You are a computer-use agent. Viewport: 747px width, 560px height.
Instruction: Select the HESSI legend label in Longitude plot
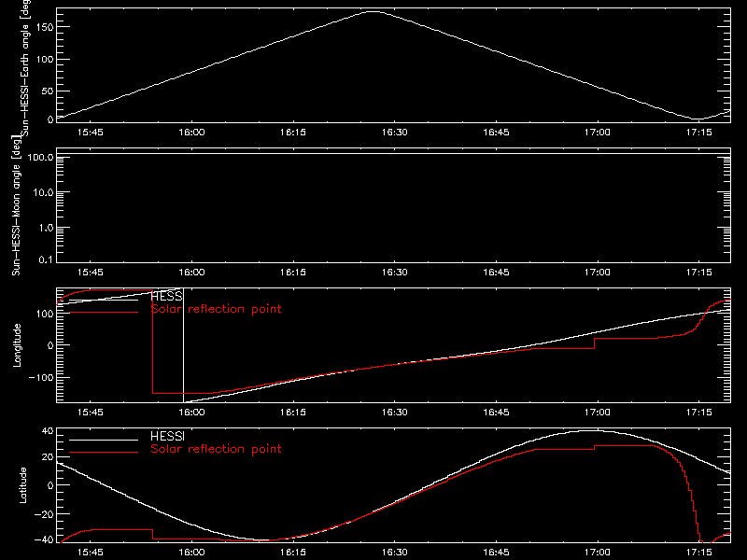click(167, 296)
